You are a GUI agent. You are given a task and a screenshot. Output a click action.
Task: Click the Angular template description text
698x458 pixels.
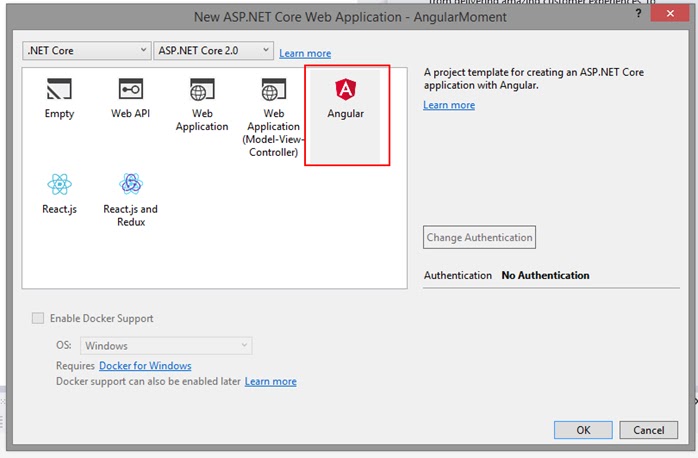click(x=534, y=79)
